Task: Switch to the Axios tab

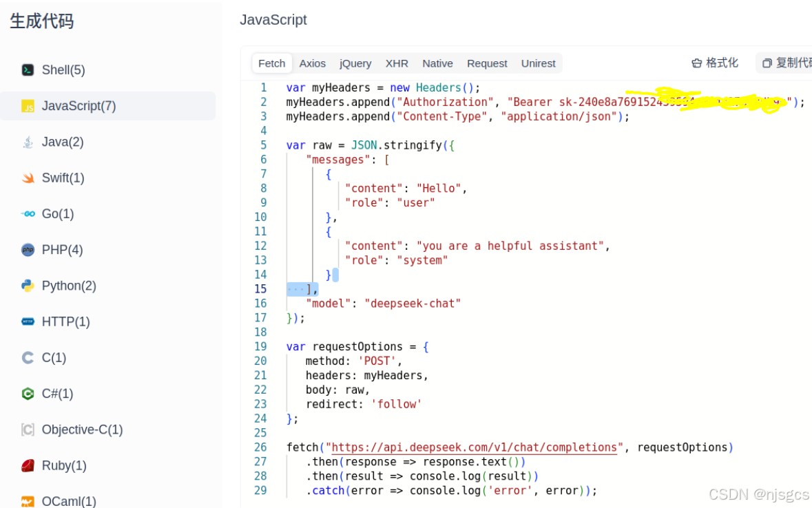Action: (x=312, y=63)
